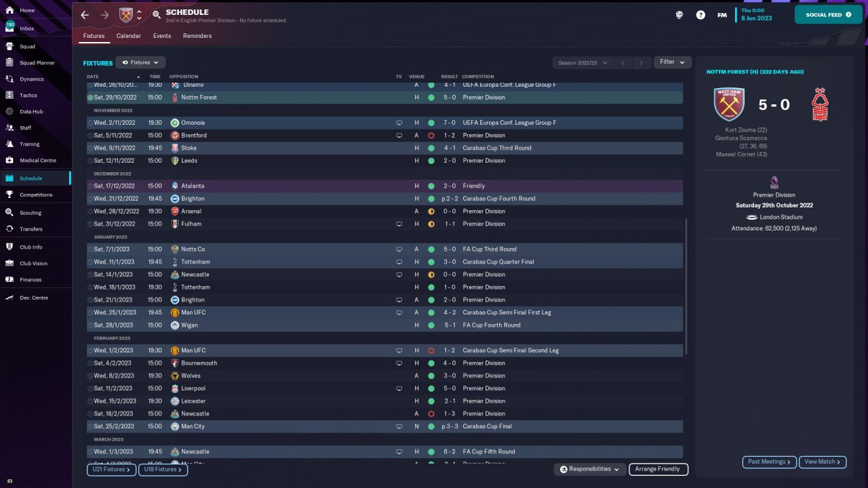
Task: Open the Scouting magnifier icon
Action: 9,213
